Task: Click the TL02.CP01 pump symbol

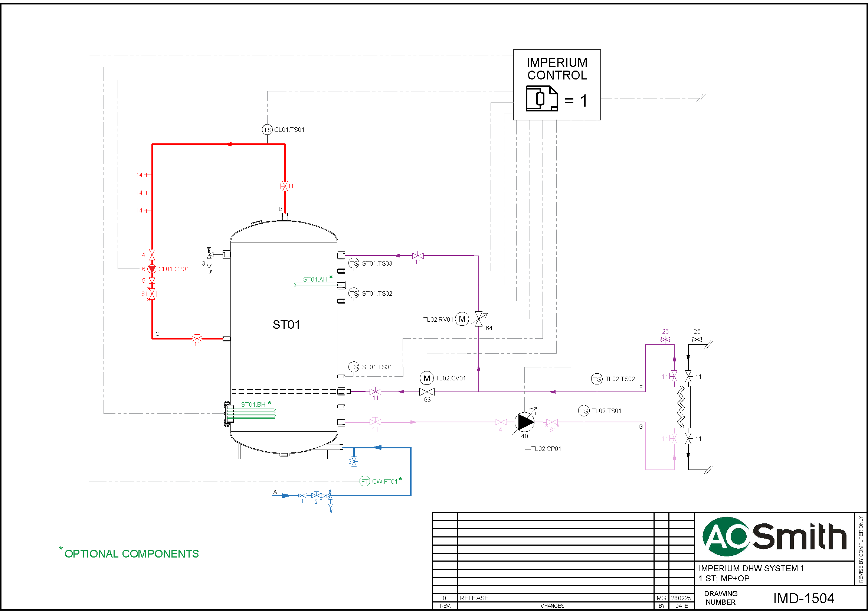Action: pyautogui.click(x=524, y=422)
